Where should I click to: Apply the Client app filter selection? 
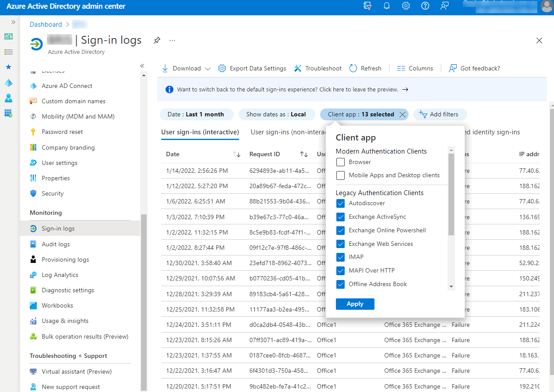click(x=355, y=304)
